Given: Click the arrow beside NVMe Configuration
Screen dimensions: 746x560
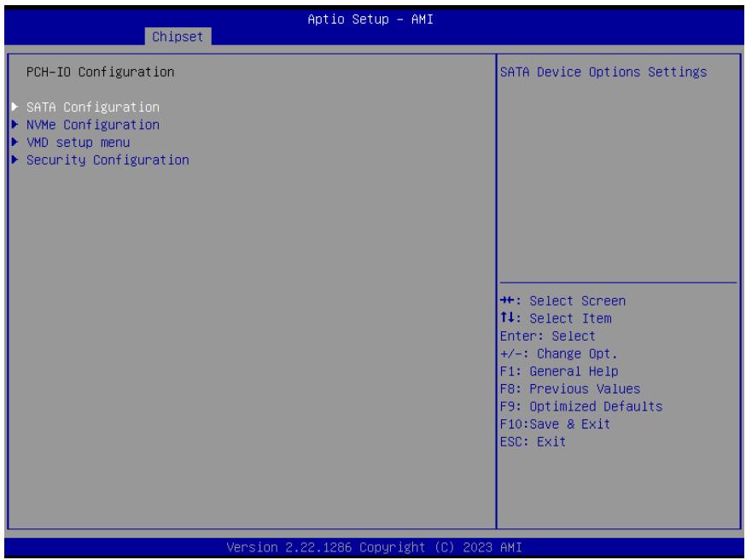Looking at the screenshot, I should (x=15, y=124).
